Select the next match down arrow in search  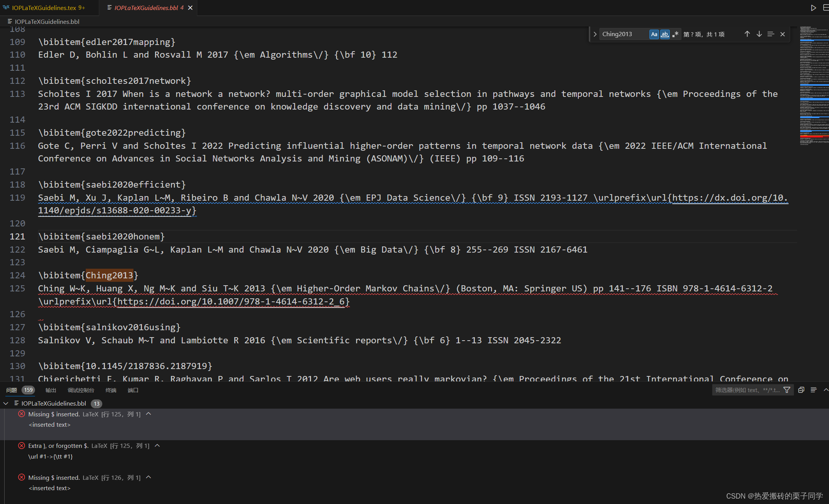pyautogui.click(x=759, y=34)
